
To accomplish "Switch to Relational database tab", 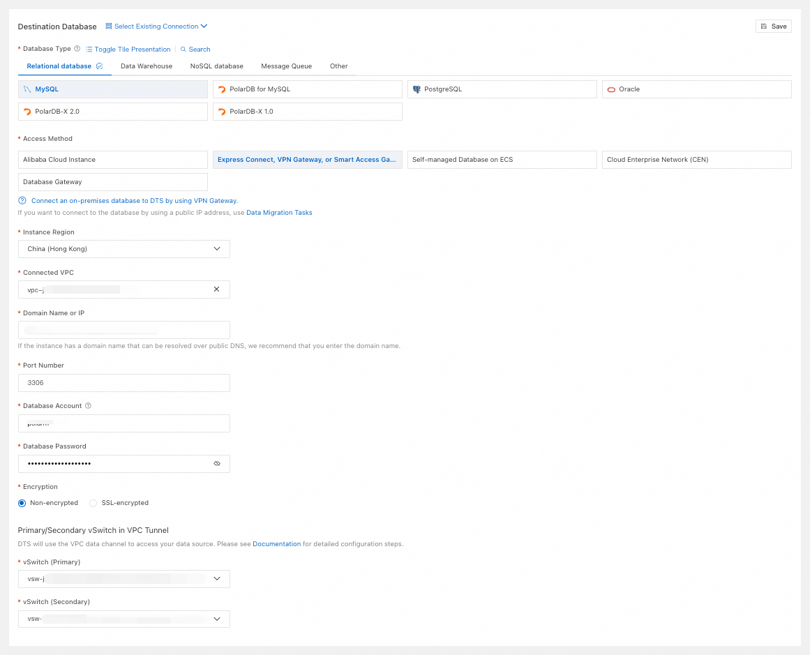I will click(x=65, y=66).
